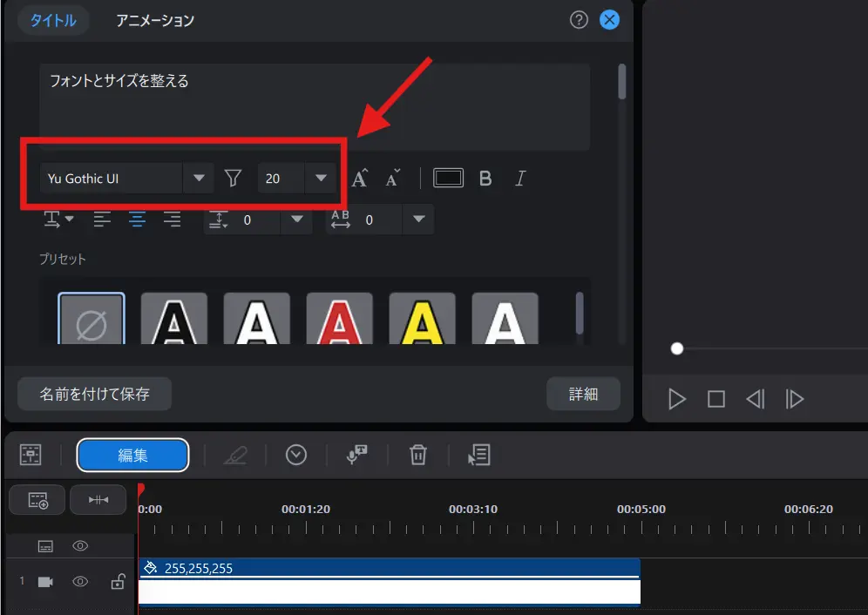Play the preview

point(676,399)
